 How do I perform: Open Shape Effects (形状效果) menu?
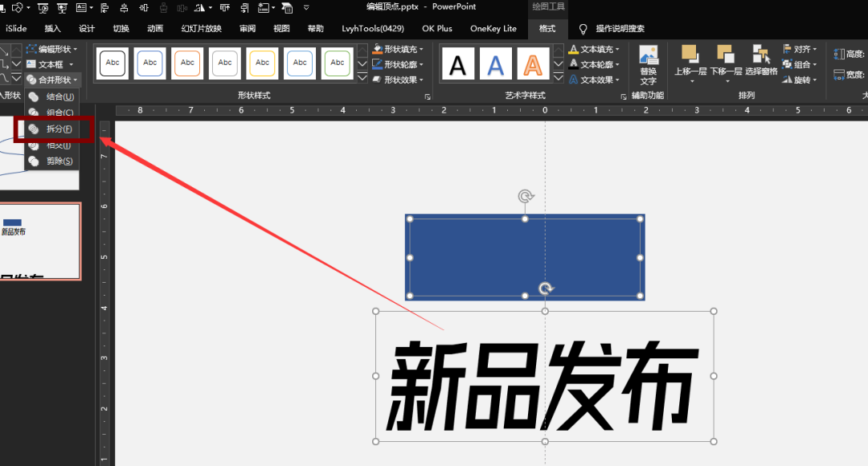tap(398, 80)
